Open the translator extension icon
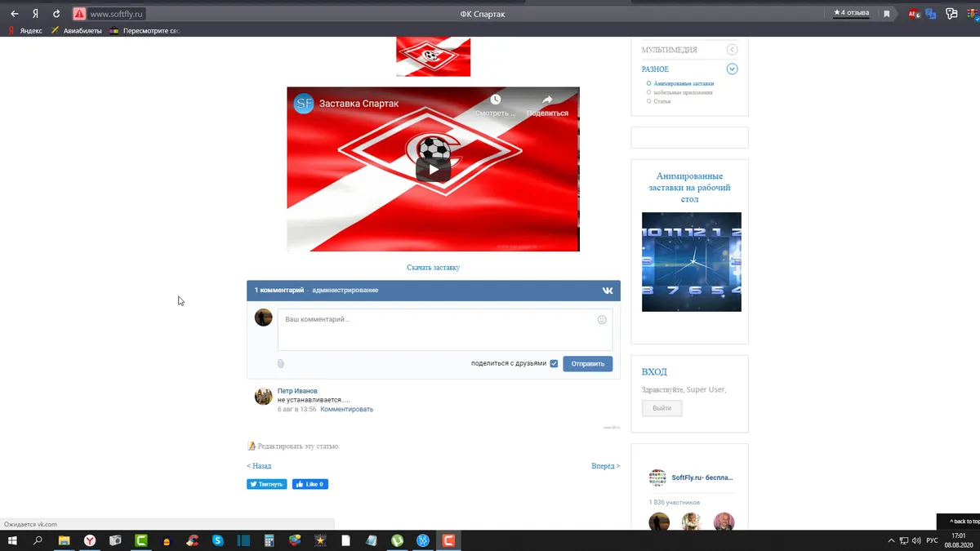This screenshot has width=980, height=551. [x=930, y=14]
